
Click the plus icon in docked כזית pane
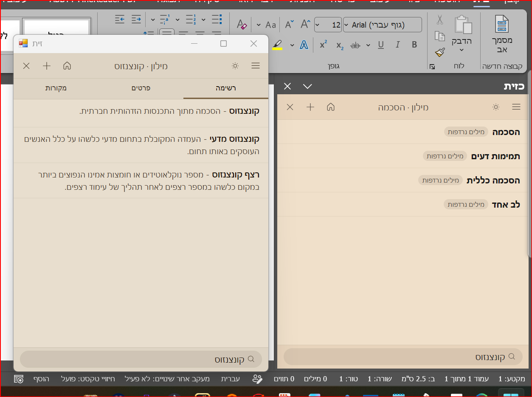point(310,107)
